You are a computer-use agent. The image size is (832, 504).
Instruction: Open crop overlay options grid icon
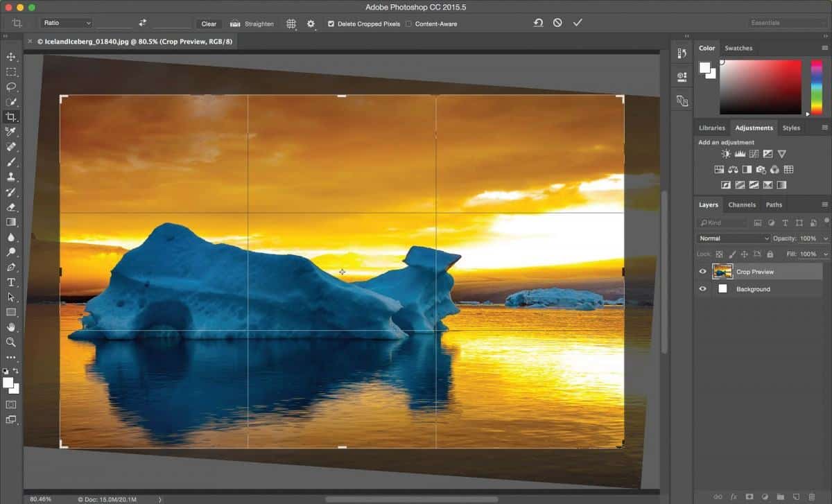pyautogui.click(x=291, y=23)
